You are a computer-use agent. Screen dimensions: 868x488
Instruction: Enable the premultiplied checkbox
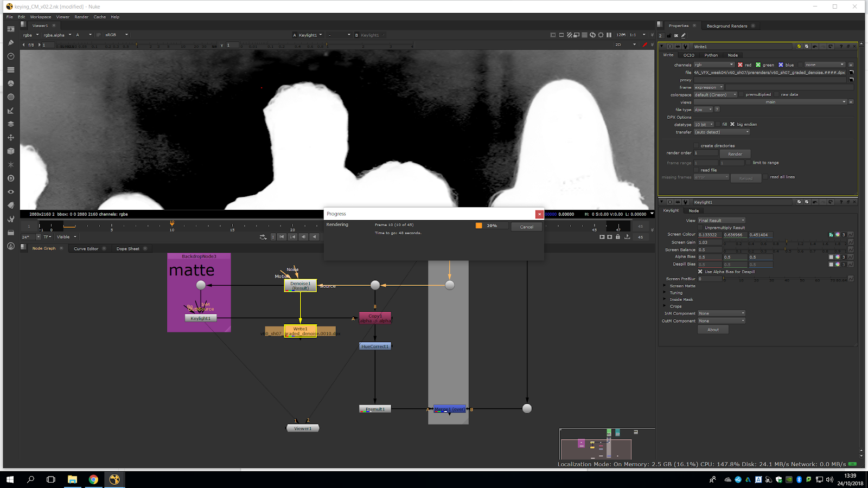tap(742, 94)
